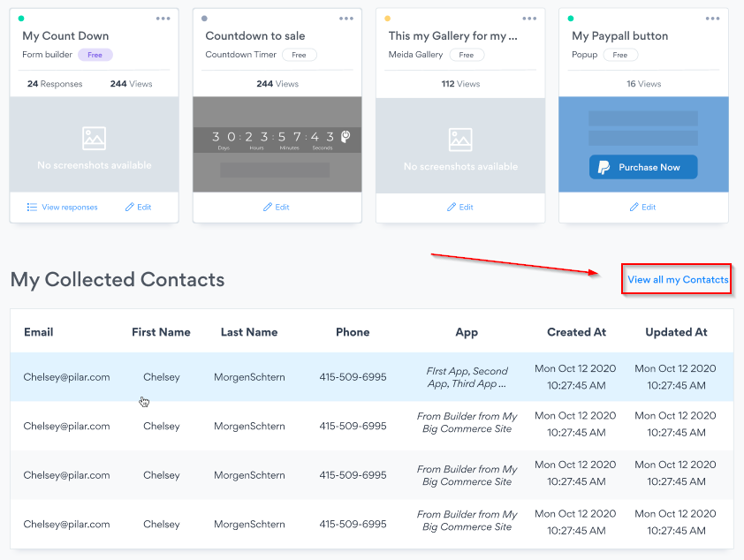Viewport: 744px width, 560px height.
Task: Click Edit pencil under Paypall button card
Action: coord(634,208)
